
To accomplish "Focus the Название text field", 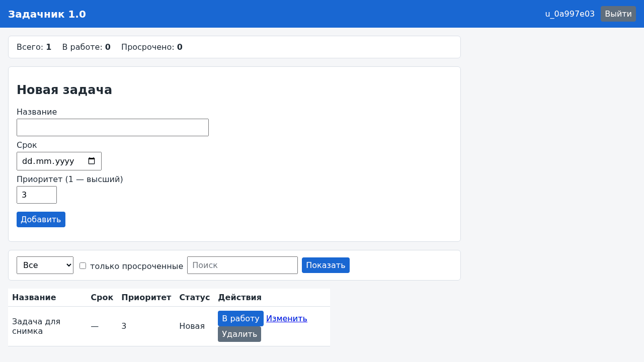I will pyautogui.click(x=113, y=127).
